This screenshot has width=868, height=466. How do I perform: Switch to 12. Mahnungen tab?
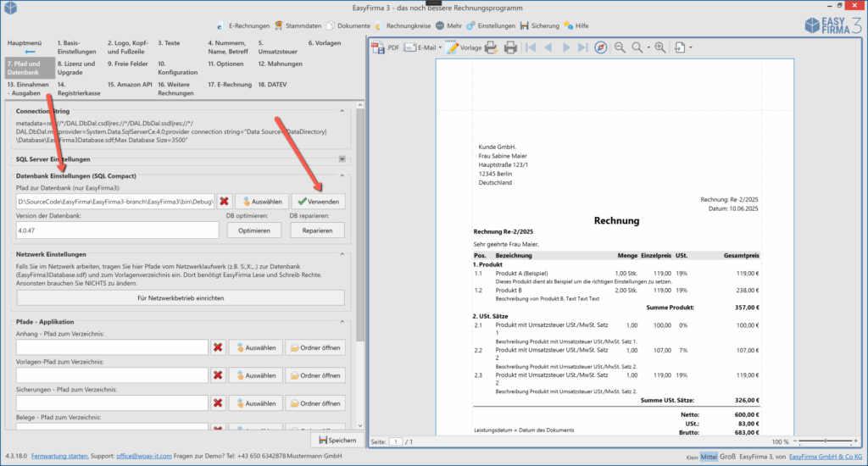point(280,64)
